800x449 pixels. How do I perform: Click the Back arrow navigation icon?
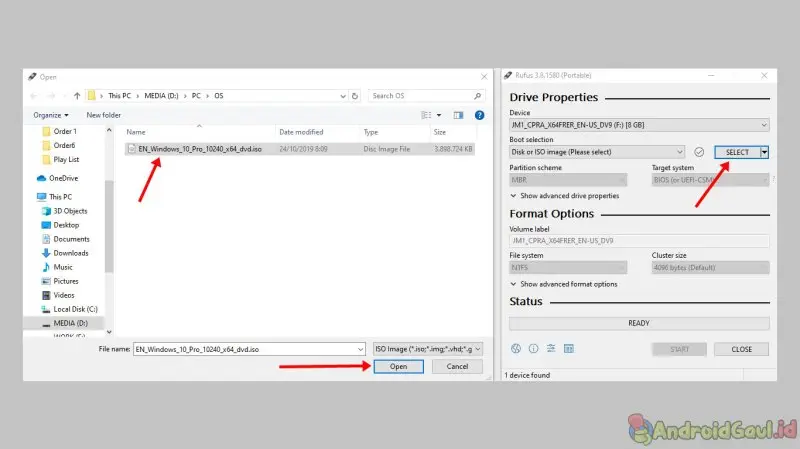coord(34,95)
